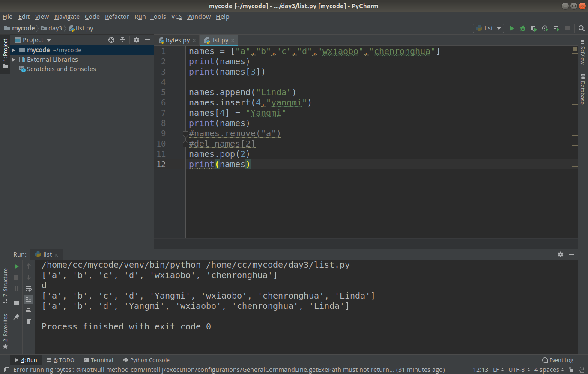Toggle the file read-only lock icon
The width and height of the screenshot is (588, 374).
571,370
